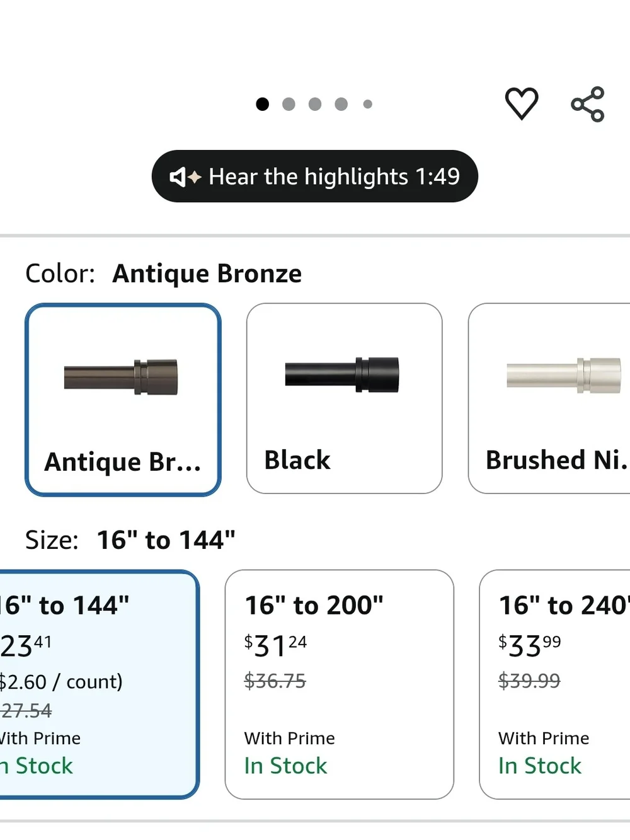Tap the $33.99 price in the 240" card
This screenshot has width=630, height=840.
pyautogui.click(x=529, y=645)
